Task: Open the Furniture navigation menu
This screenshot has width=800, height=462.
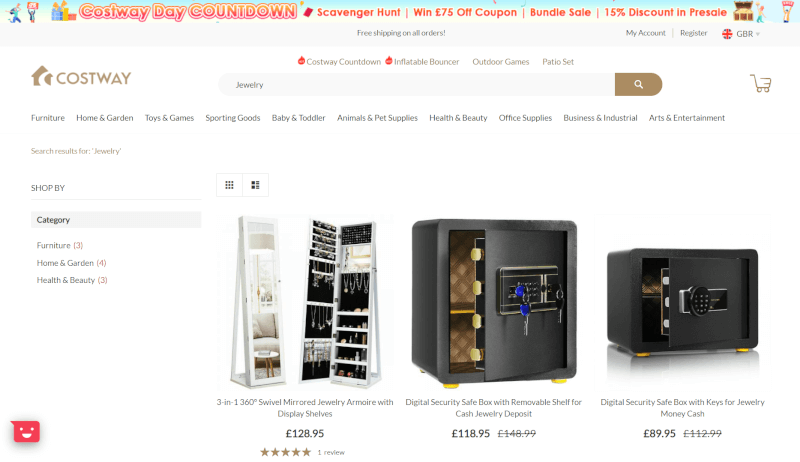Action: point(48,118)
